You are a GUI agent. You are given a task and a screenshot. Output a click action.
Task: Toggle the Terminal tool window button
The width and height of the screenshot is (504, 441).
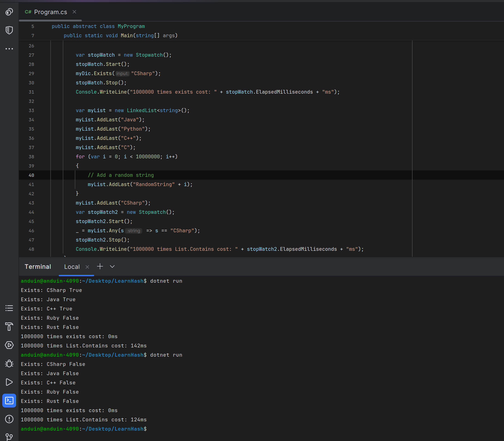[x=9, y=400]
